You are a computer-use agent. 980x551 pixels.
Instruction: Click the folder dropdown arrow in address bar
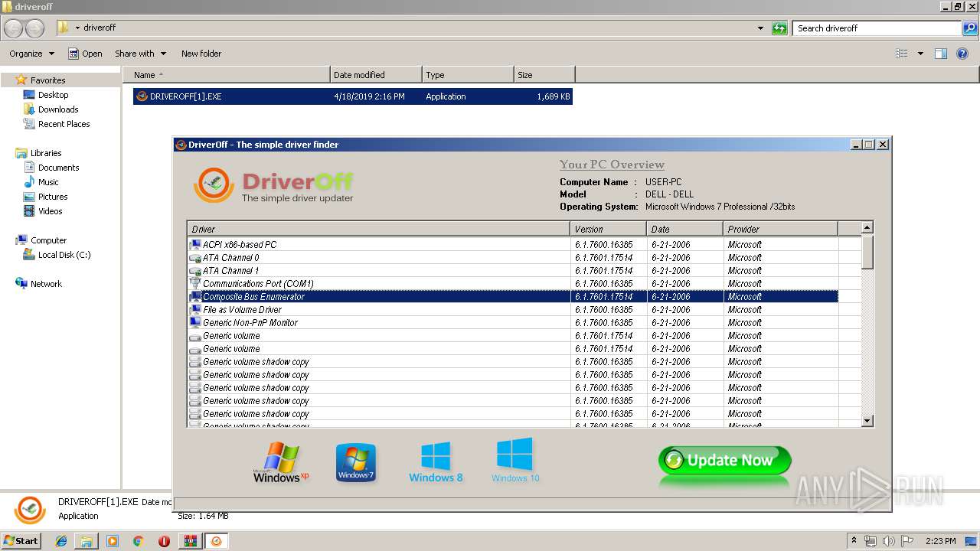click(x=77, y=28)
